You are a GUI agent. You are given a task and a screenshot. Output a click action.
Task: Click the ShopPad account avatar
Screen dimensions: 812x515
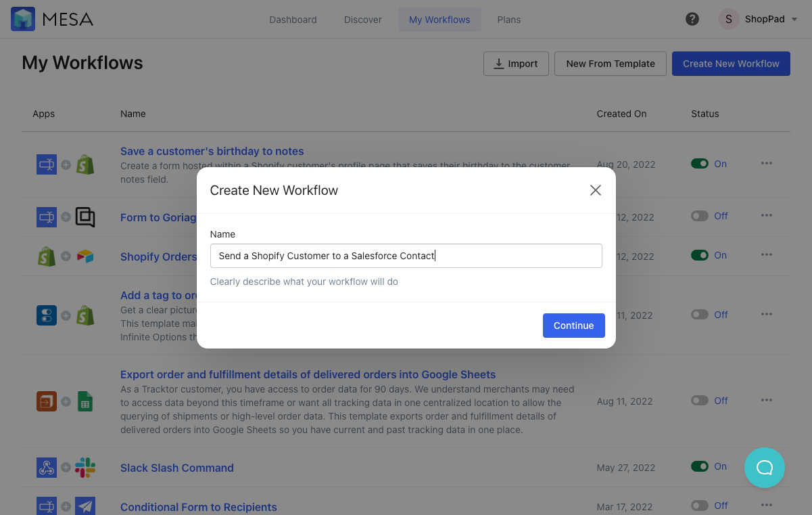[728, 19]
